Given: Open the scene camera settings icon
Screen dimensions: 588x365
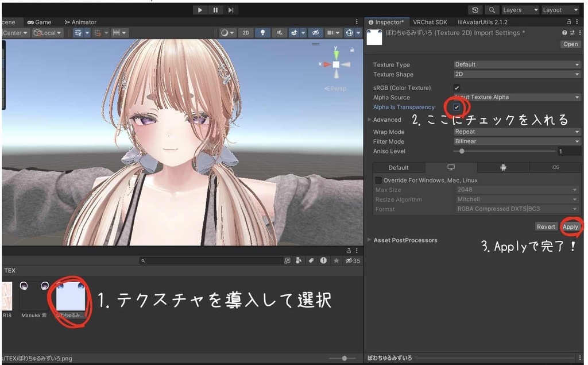Looking at the screenshot, I should tap(330, 33).
